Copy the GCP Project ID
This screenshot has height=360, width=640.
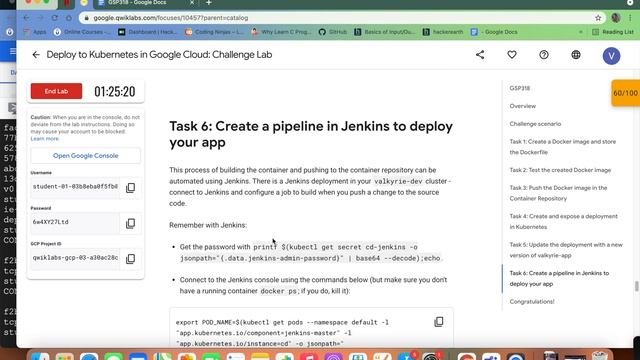point(131,259)
